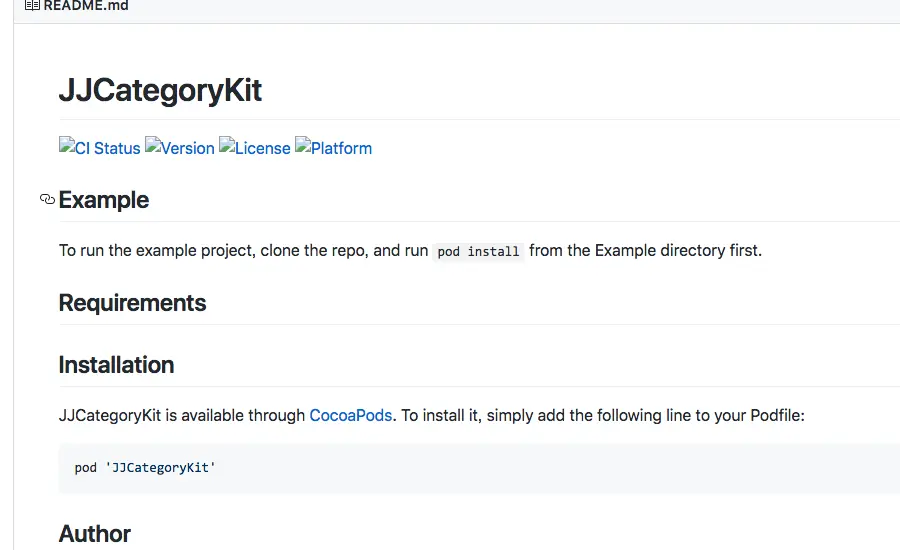Image resolution: width=900 pixels, height=550 pixels.
Task: Follow the License text link
Action: coord(262,148)
